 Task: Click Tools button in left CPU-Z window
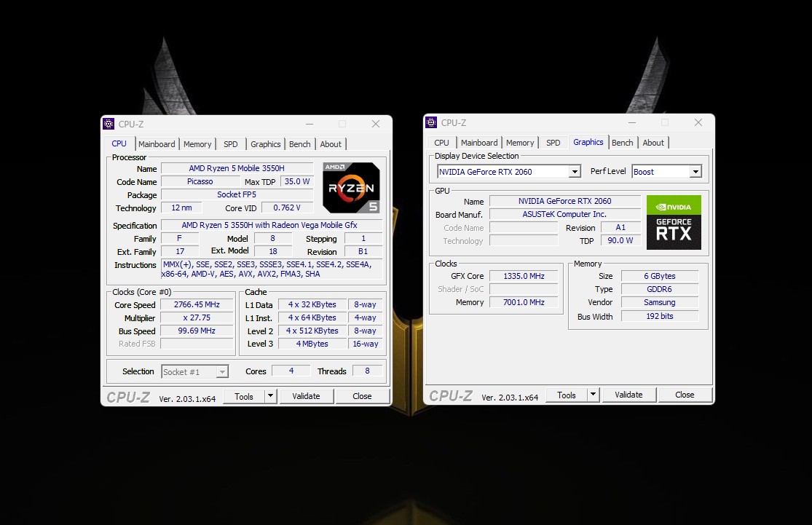(x=244, y=396)
